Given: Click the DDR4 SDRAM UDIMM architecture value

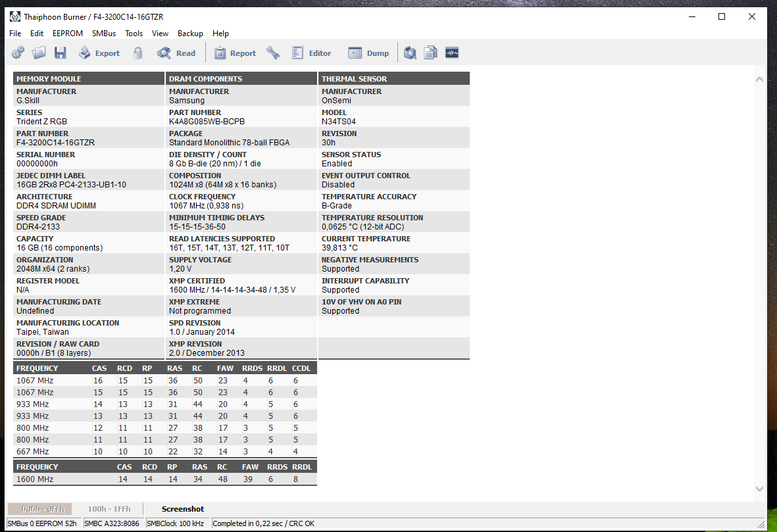Looking at the screenshot, I should click(x=56, y=206).
